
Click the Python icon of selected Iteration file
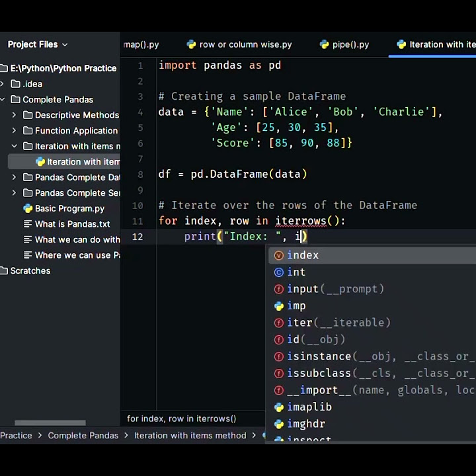point(40,162)
